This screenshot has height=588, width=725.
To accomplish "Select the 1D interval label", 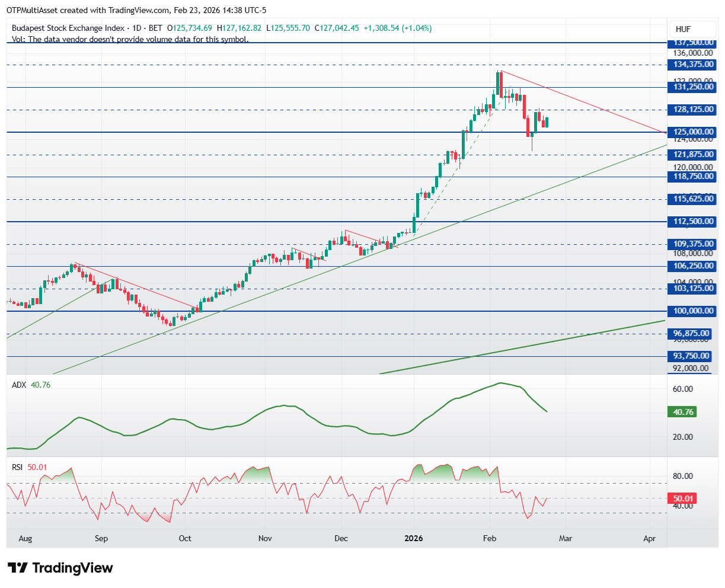I will point(138,28).
